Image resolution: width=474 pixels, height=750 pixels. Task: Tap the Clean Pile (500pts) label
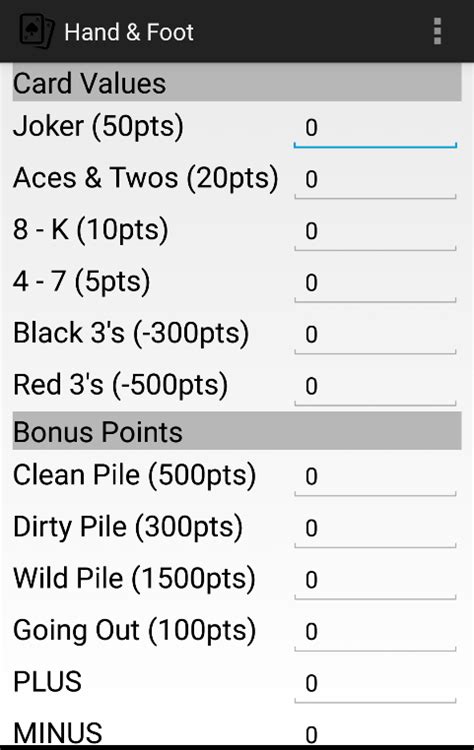134,475
